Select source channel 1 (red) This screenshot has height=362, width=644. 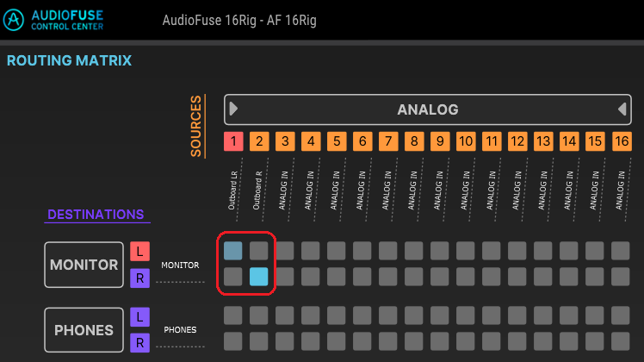pos(233,141)
